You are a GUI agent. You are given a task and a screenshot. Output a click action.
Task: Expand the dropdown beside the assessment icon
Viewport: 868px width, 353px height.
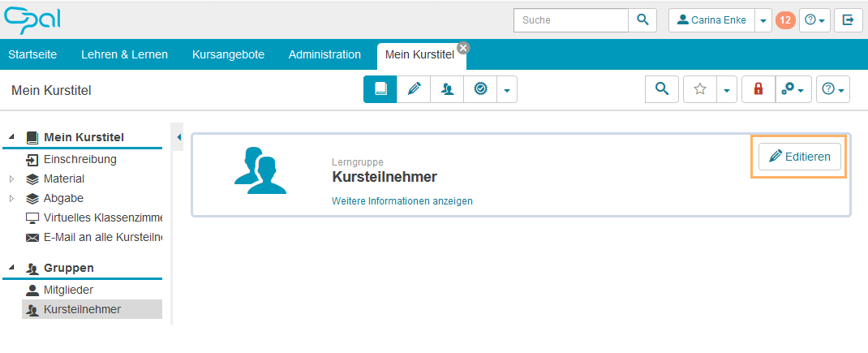coord(506,89)
